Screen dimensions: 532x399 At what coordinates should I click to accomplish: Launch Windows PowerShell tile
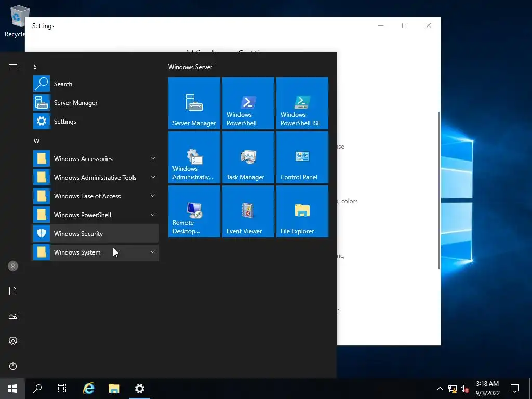(248, 103)
